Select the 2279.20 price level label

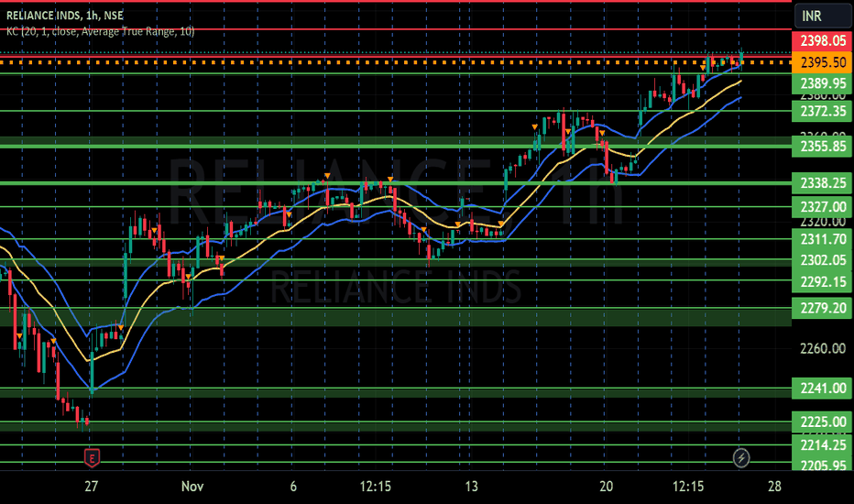(x=823, y=309)
